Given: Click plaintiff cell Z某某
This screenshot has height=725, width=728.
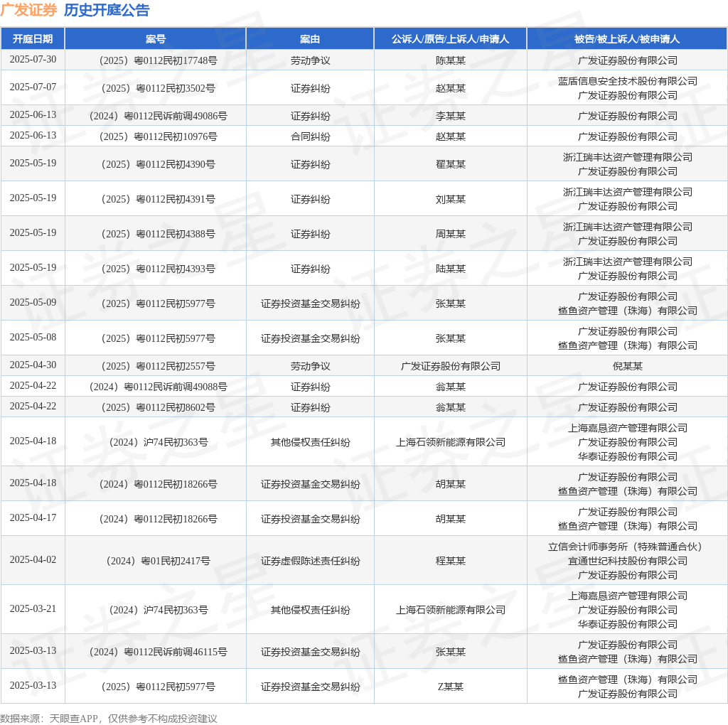Looking at the screenshot, I should pyautogui.click(x=450, y=687).
